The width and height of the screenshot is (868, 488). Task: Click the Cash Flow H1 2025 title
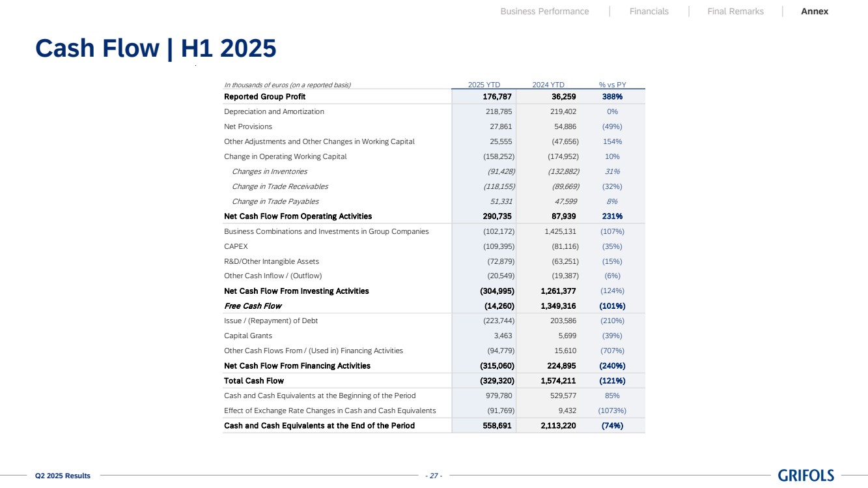click(x=156, y=48)
